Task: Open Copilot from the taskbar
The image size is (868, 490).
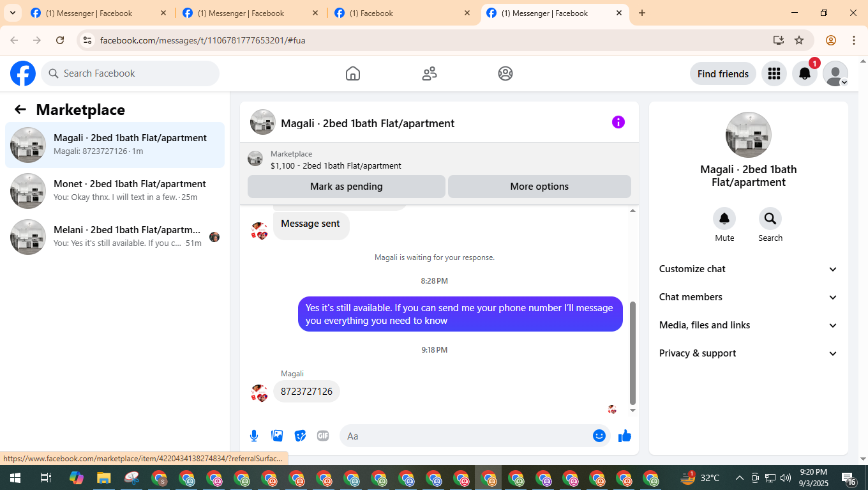Action: click(76, 478)
